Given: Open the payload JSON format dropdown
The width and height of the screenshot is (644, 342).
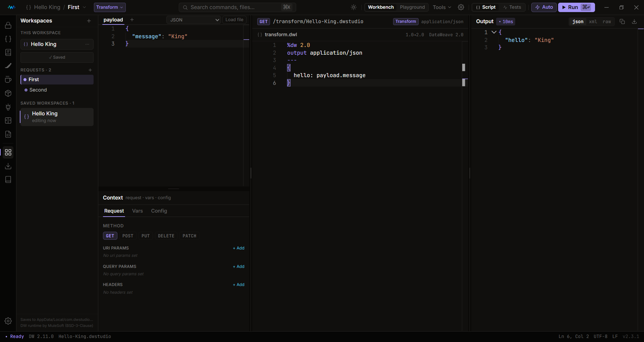Looking at the screenshot, I should coord(194,20).
